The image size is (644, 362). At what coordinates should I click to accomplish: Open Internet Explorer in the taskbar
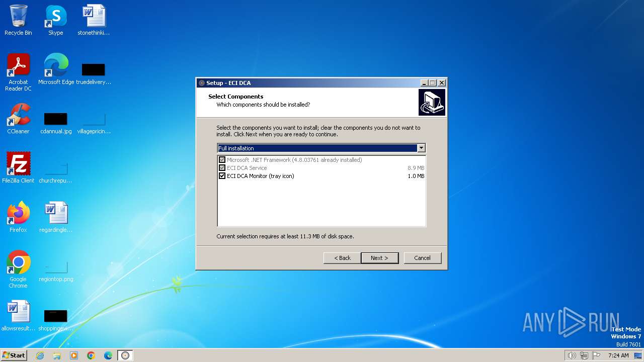[x=40, y=355]
